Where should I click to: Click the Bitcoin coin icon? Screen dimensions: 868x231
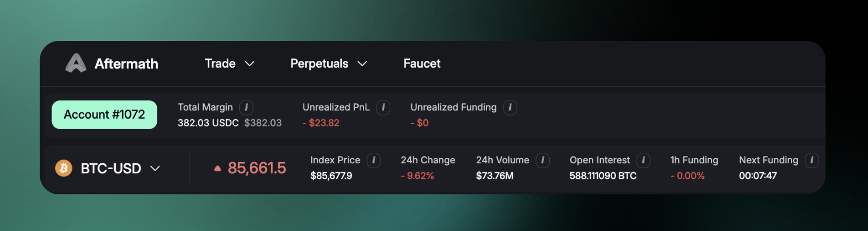pyautogui.click(x=64, y=168)
